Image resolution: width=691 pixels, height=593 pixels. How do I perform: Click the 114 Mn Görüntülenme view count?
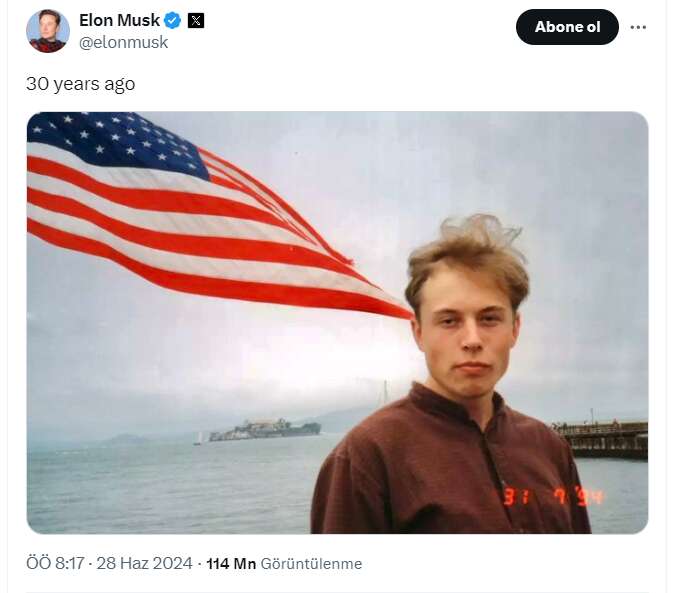284,563
